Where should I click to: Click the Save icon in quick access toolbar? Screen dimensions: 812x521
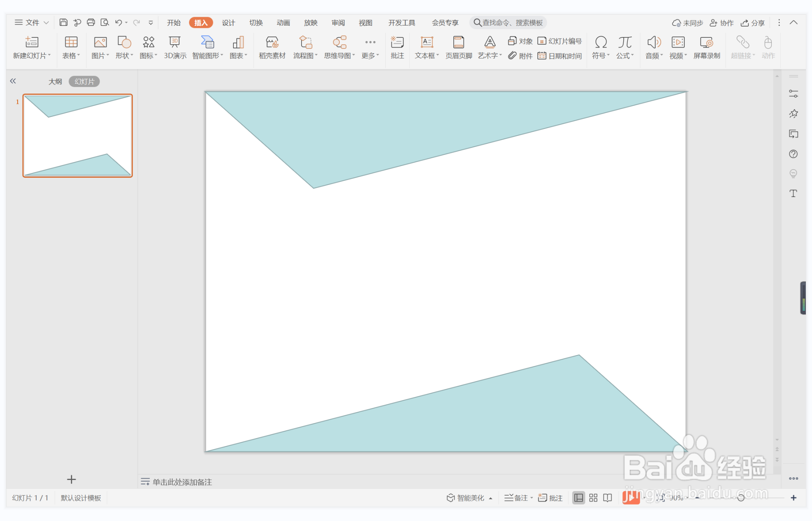click(63, 23)
